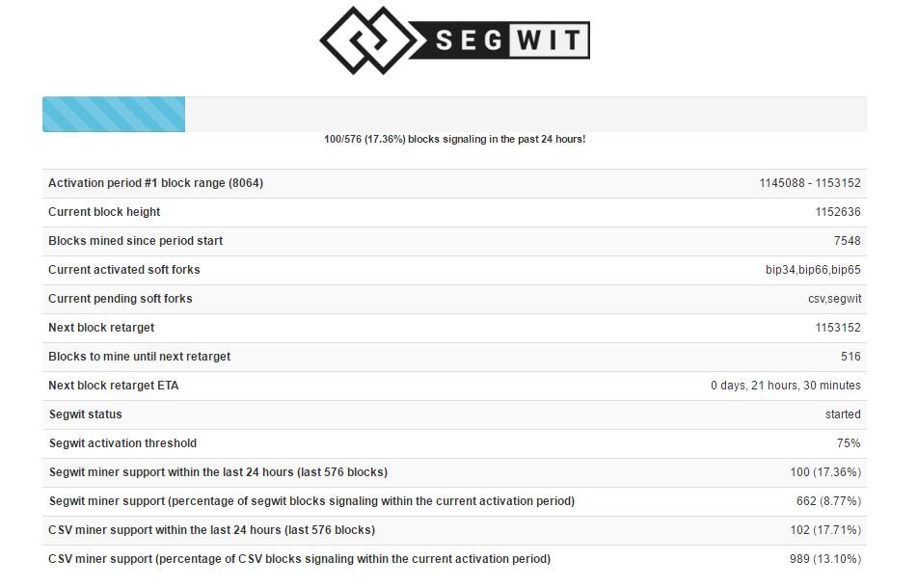The width and height of the screenshot is (918, 588).
Task: Click the pending soft forks value csv,segwit
Action: 834,299
